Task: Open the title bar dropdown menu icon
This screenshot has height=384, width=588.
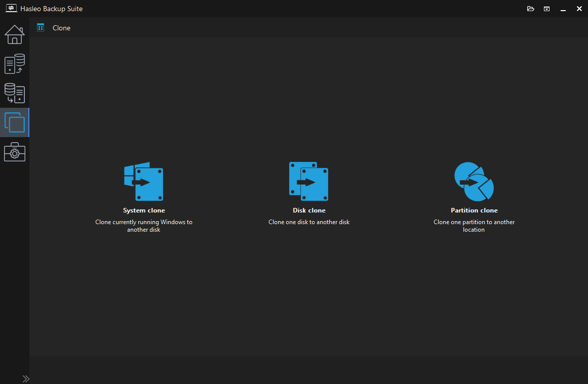Action: coord(547,9)
